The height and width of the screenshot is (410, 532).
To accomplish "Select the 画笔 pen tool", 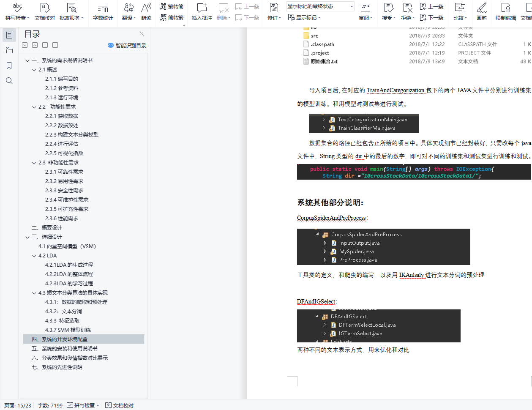I will [482, 11].
